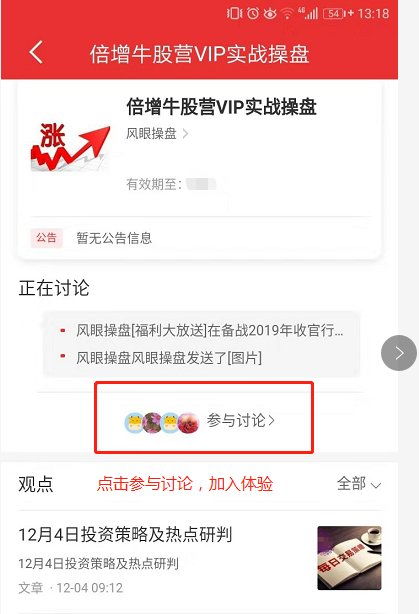Select the 观点 section tab
The width and height of the screenshot is (419, 614).
pos(36,484)
